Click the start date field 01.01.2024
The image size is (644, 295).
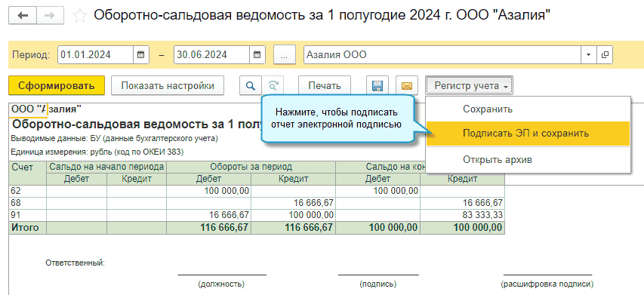[x=95, y=54]
